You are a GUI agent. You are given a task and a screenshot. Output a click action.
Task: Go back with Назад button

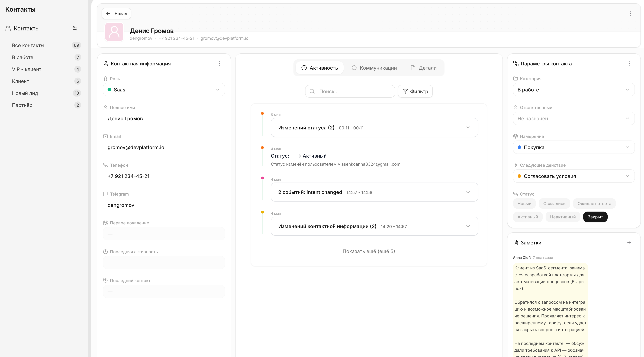click(116, 14)
